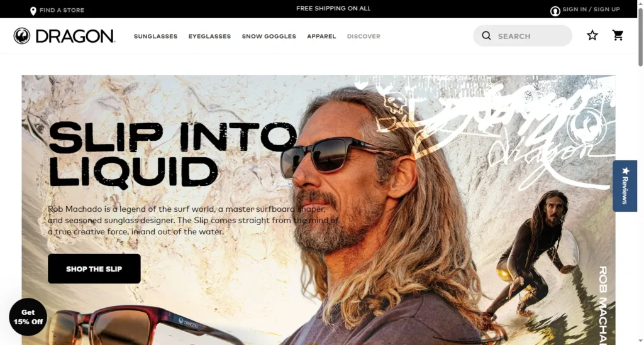The height and width of the screenshot is (345, 644).
Task: Click the Slip Into Liquid hero image
Action: 318,210
